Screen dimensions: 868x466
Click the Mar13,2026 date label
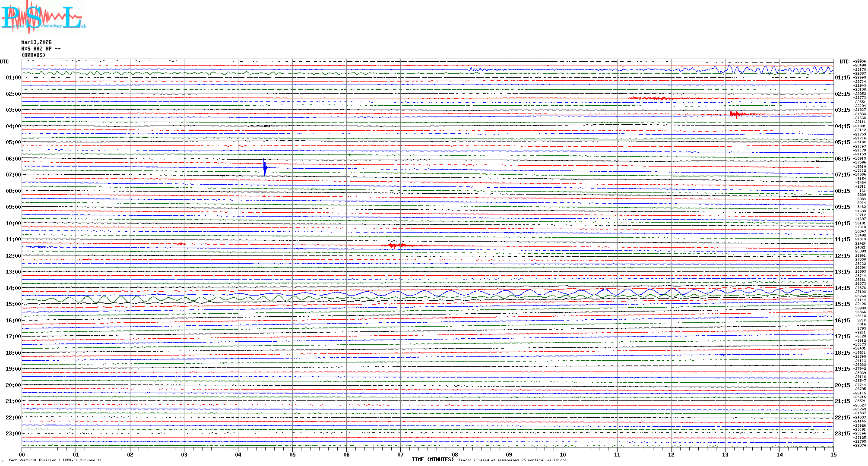click(36, 42)
